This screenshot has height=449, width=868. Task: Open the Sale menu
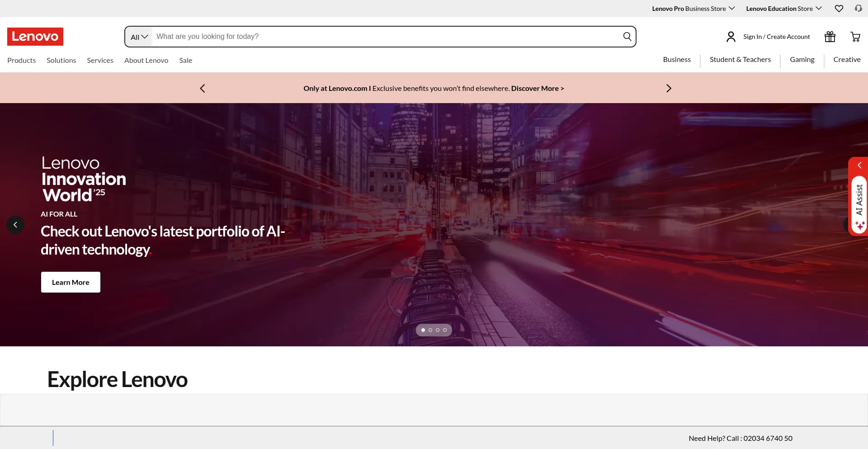point(186,61)
